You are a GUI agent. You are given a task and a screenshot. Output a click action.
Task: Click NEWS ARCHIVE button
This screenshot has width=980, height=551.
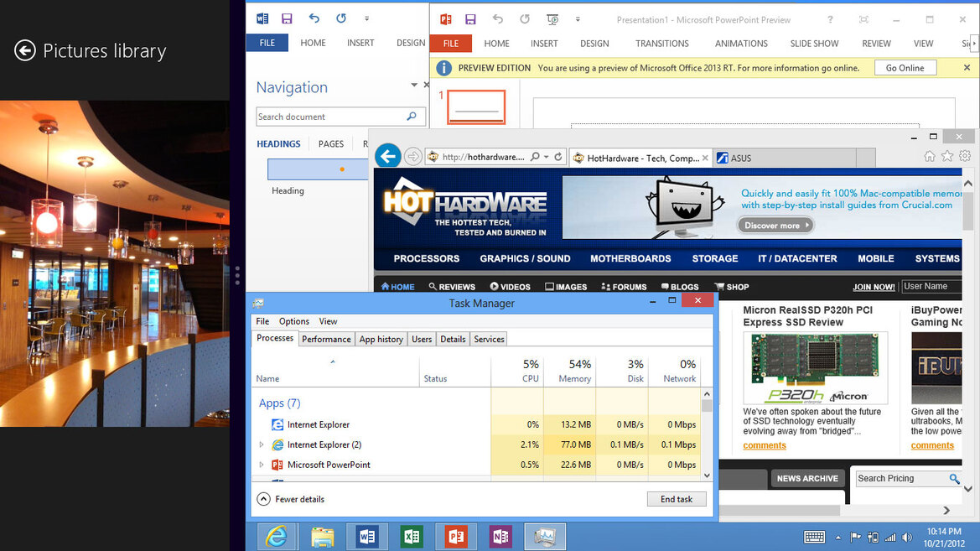point(807,478)
